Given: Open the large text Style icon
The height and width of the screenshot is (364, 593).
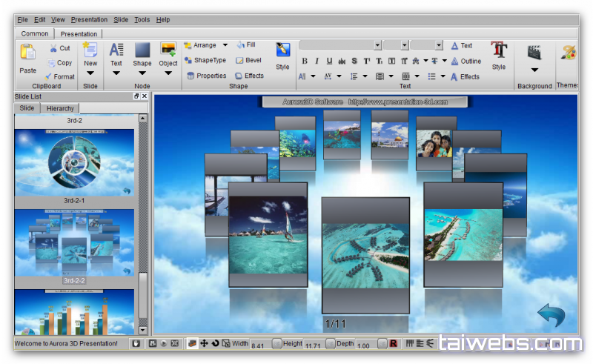Looking at the screenshot, I should click(499, 50).
